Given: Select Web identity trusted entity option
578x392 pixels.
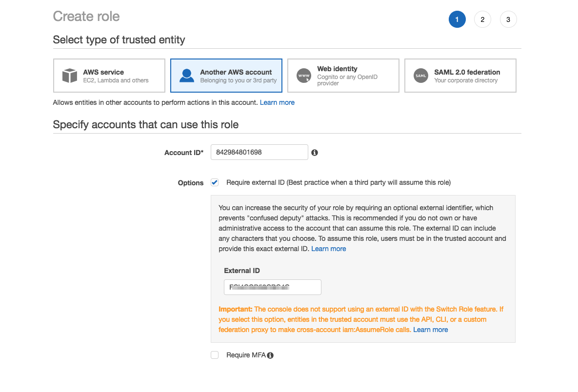Looking at the screenshot, I should point(343,76).
